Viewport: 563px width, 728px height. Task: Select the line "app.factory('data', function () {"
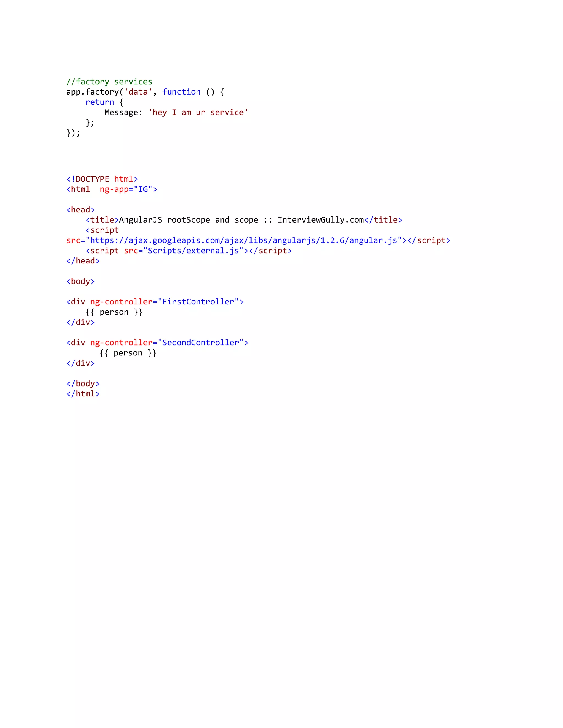click(145, 92)
